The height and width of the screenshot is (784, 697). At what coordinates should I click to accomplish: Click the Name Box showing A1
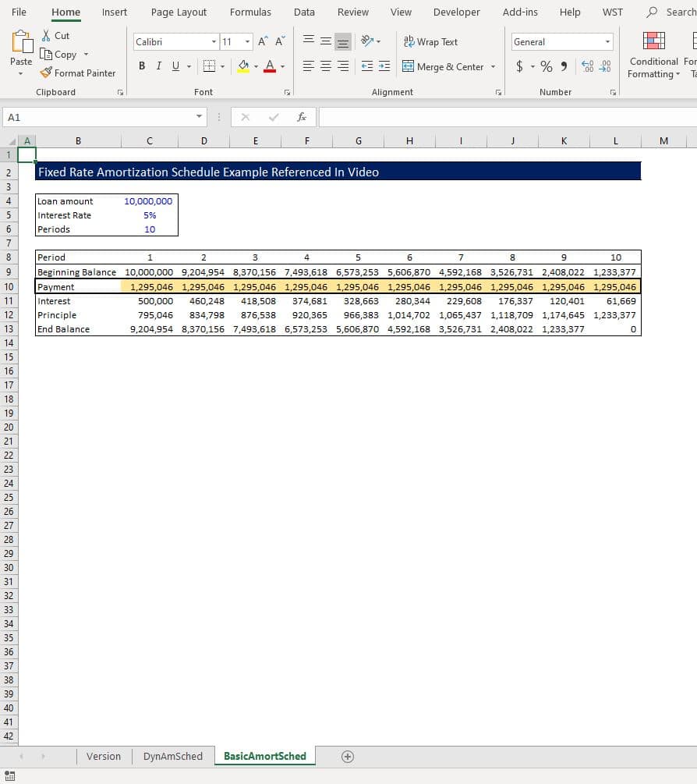point(99,117)
